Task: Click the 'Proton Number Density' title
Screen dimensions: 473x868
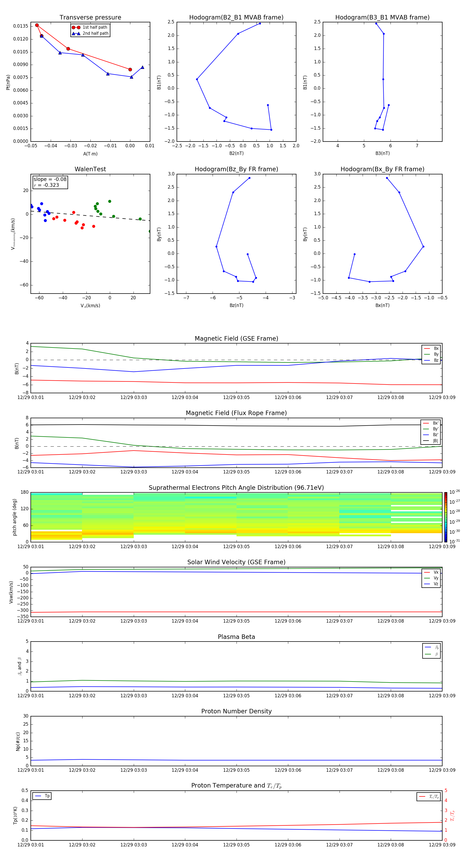Action: [236, 711]
